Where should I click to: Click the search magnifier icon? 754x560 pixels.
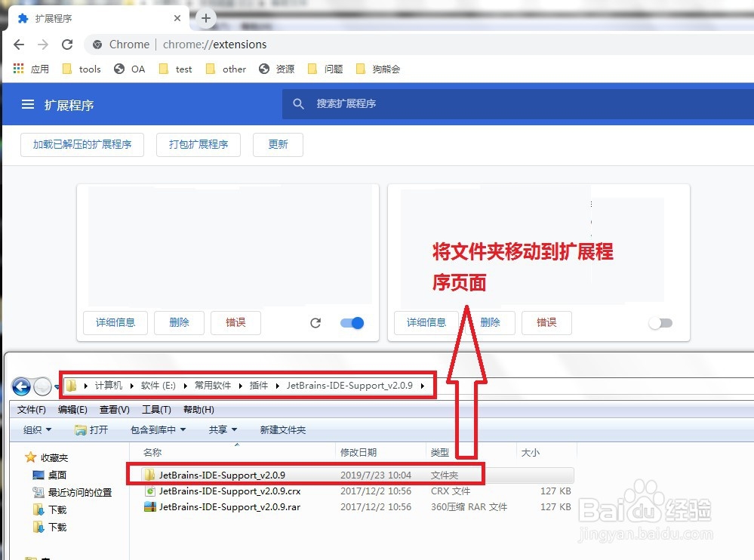point(298,104)
